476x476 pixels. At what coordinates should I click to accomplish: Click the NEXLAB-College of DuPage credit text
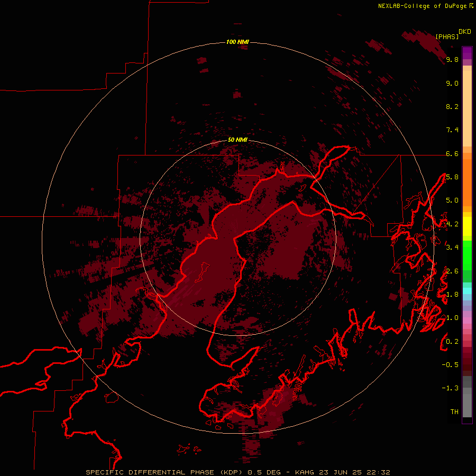424,6
